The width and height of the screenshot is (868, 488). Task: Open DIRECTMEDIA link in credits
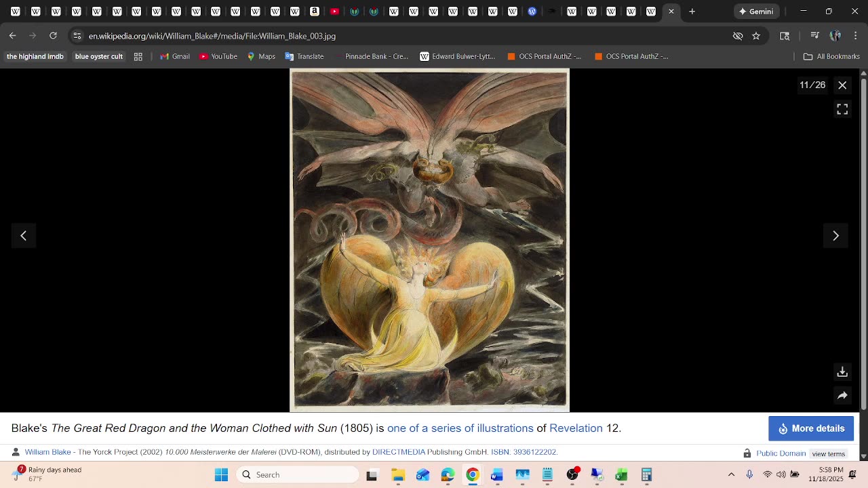coord(399,452)
